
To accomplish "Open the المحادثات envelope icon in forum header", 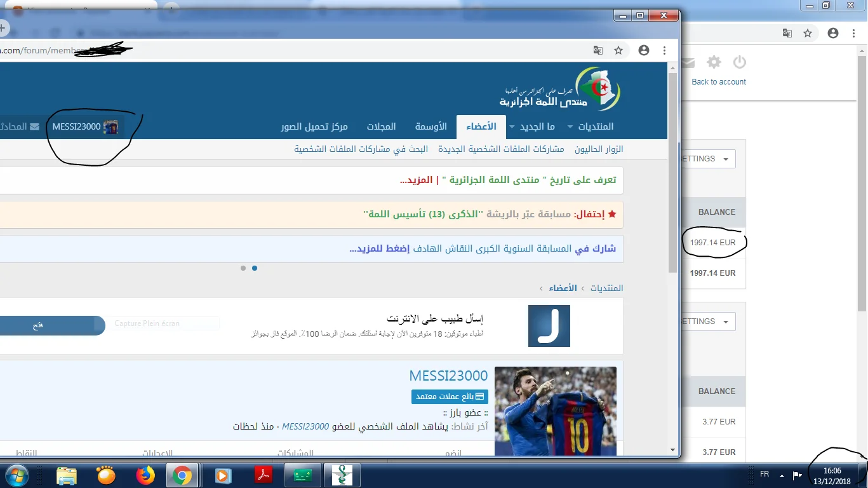I will [x=34, y=126].
